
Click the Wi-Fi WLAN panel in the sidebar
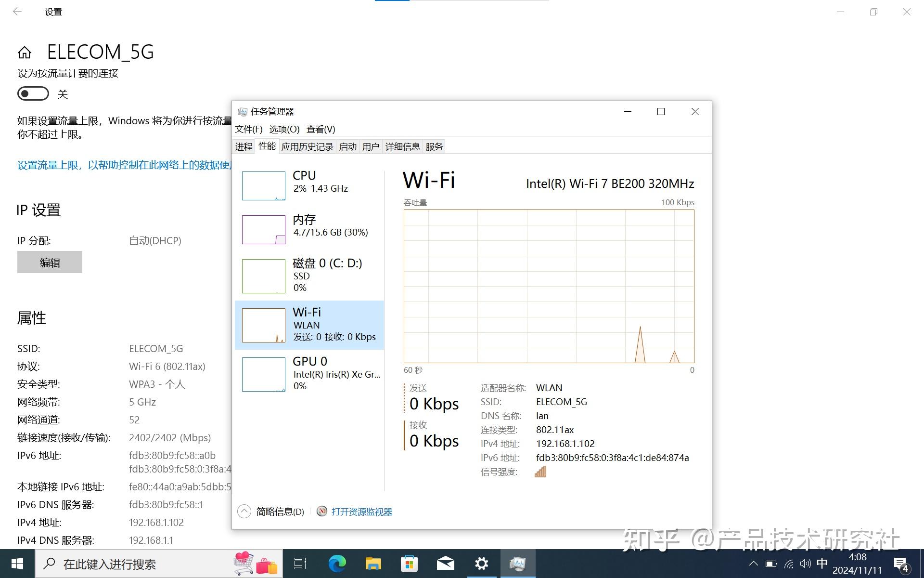click(310, 324)
